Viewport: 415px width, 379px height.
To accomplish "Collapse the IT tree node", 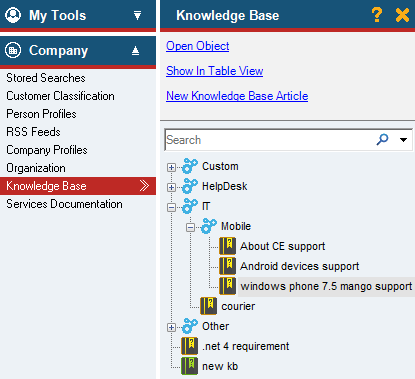I will pyautogui.click(x=171, y=207).
